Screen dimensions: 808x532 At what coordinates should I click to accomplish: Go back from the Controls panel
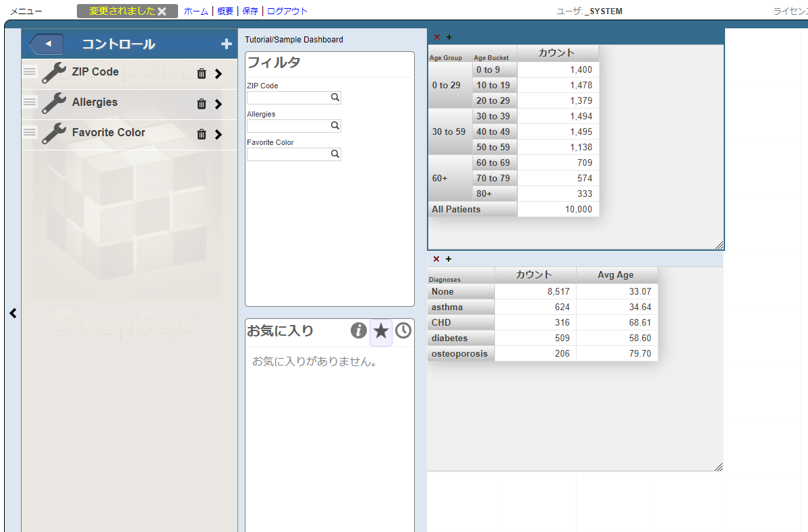[47, 45]
